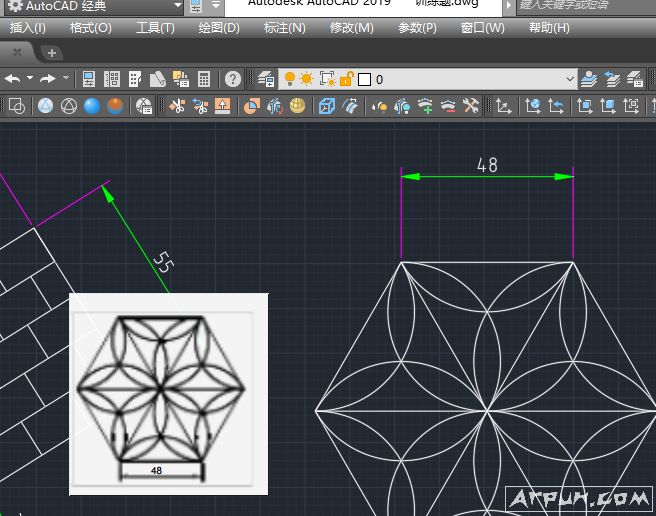Toggle layer 0 freeze sun icon
656x516 pixels.
(x=307, y=79)
